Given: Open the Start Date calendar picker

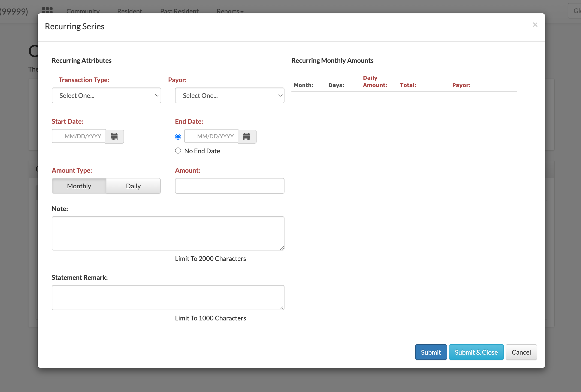Looking at the screenshot, I should point(114,136).
